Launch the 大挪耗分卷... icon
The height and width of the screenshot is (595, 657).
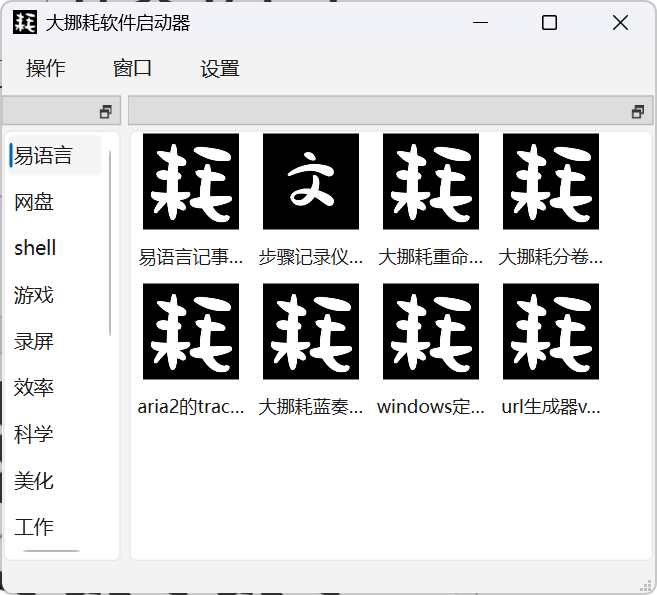point(551,181)
